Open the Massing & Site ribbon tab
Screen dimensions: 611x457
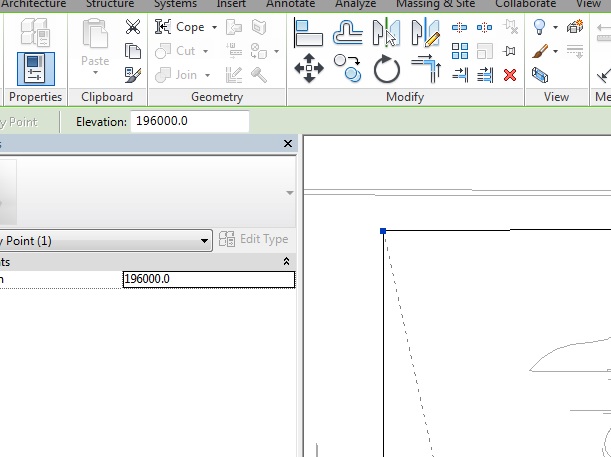436,4
